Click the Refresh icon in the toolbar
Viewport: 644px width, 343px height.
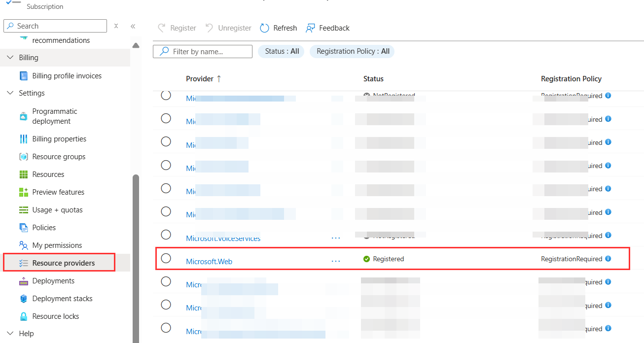click(x=265, y=28)
